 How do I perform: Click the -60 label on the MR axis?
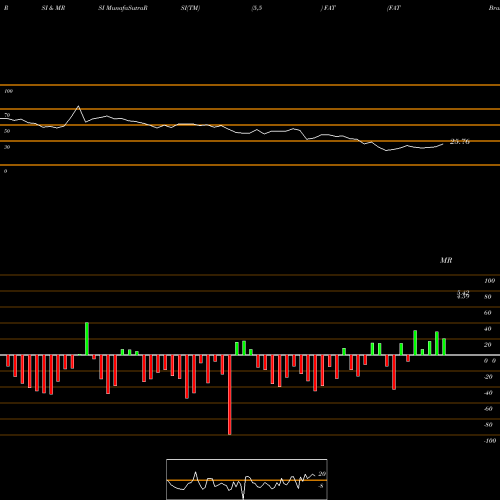click(x=488, y=409)
